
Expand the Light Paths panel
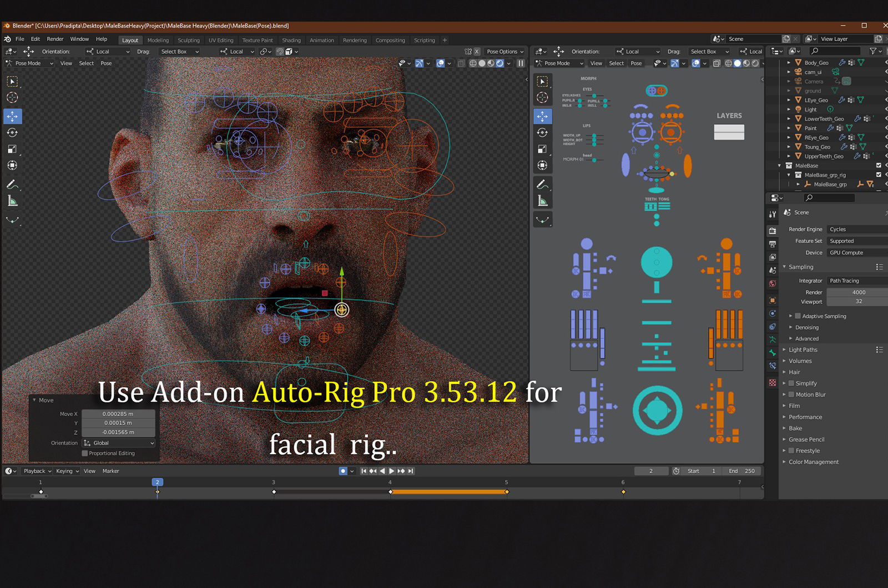coord(803,350)
